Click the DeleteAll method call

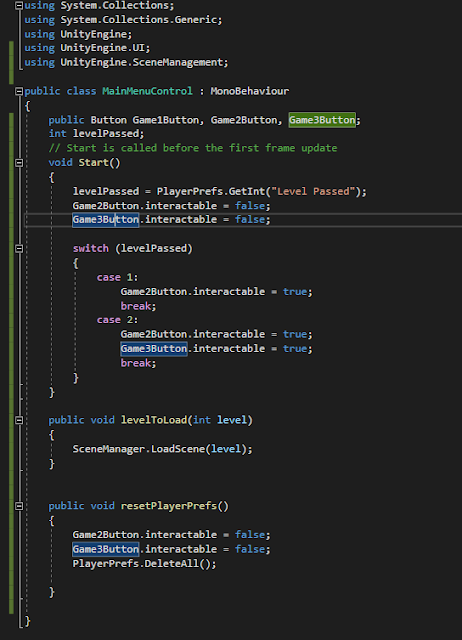(x=171, y=564)
